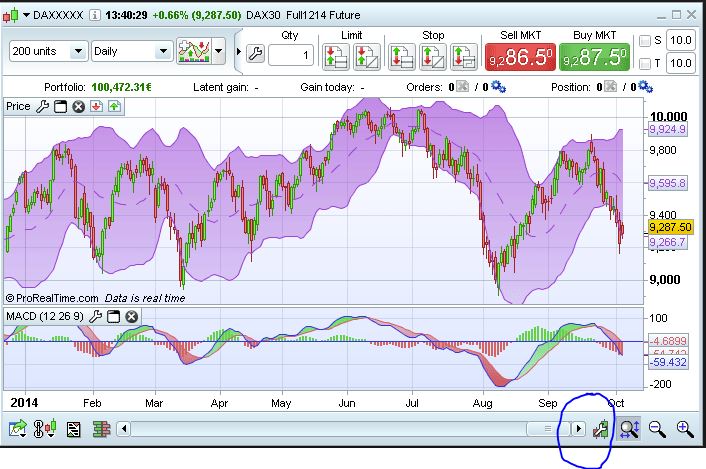The height and width of the screenshot is (469, 706).
Task: Click the third Stop order icon
Action: pos(464,57)
